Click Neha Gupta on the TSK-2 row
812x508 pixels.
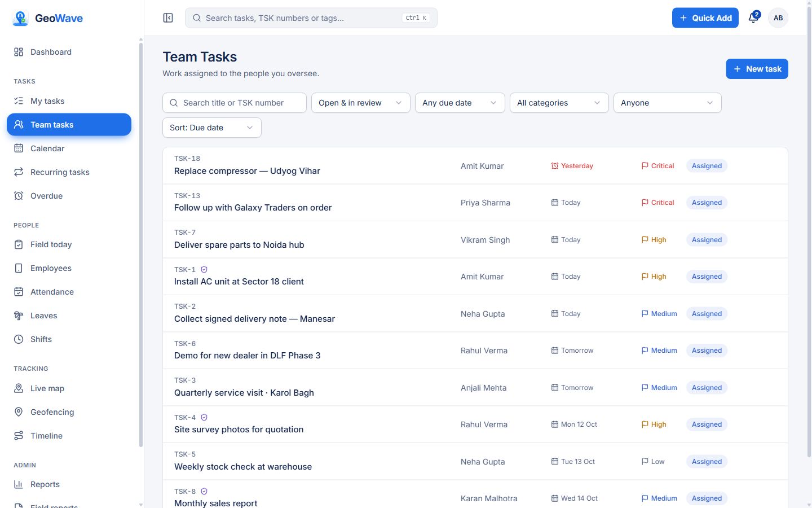click(483, 314)
